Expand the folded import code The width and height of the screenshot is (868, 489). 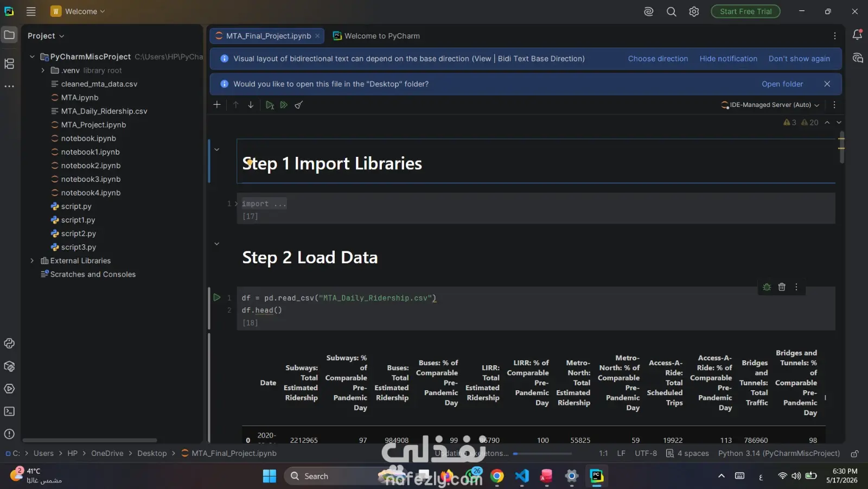click(x=236, y=204)
